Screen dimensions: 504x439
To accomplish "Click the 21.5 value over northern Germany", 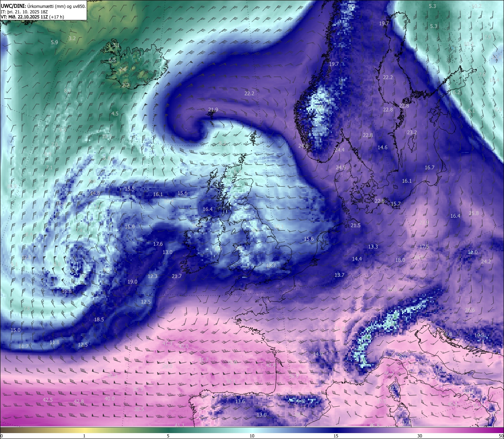I will point(356,225).
